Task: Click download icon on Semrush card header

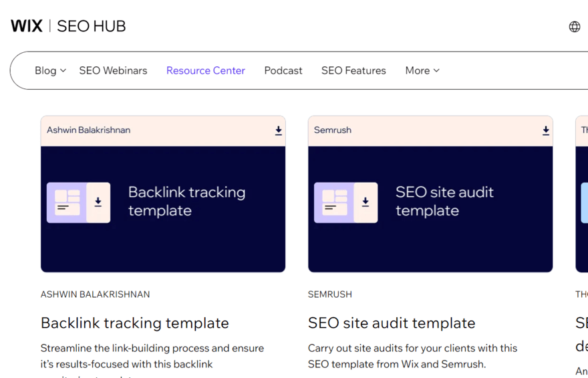Action: pos(546,130)
